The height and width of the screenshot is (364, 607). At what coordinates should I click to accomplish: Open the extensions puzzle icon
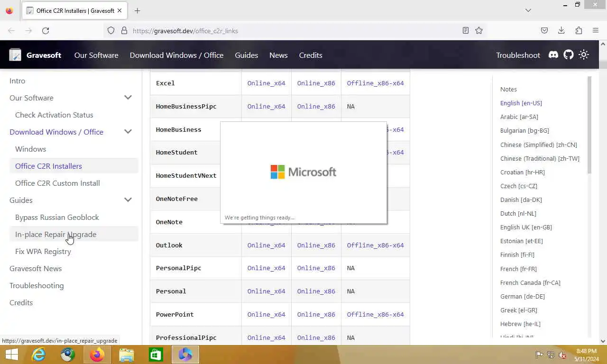[579, 31]
